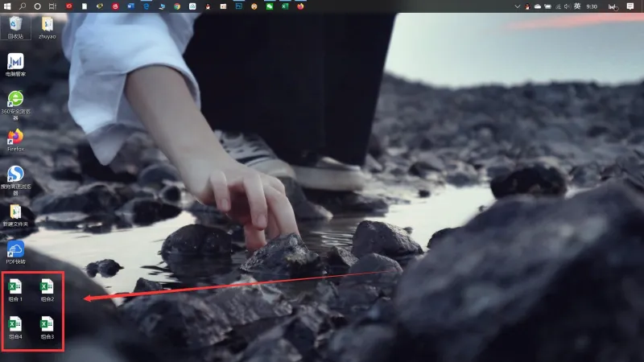Select the Excel file 组合1
The width and height of the screenshot is (644, 362).
point(15,290)
